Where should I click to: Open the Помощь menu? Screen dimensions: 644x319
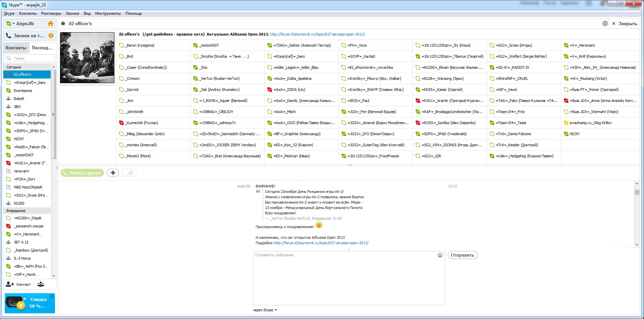click(x=133, y=13)
